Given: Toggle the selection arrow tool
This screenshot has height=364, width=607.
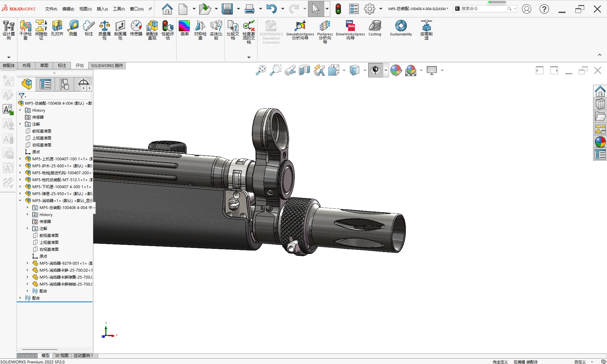Looking at the screenshot, I should point(316,9).
